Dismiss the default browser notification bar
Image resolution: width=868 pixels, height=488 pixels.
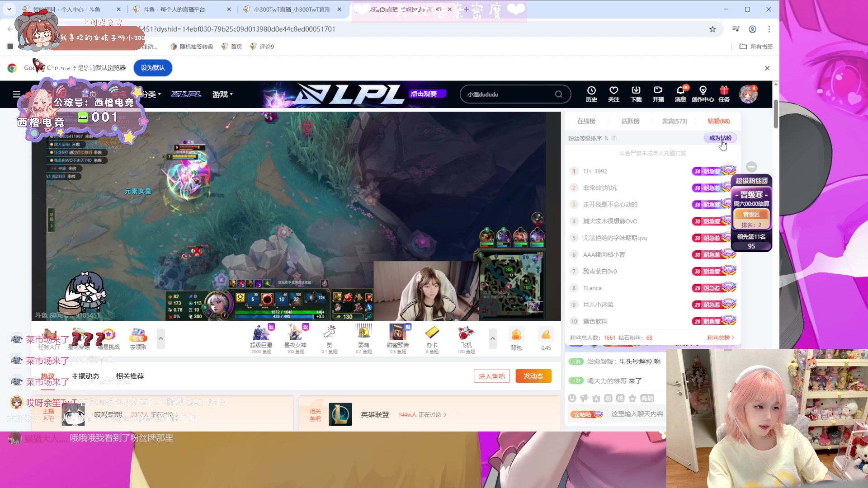[x=767, y=68]
